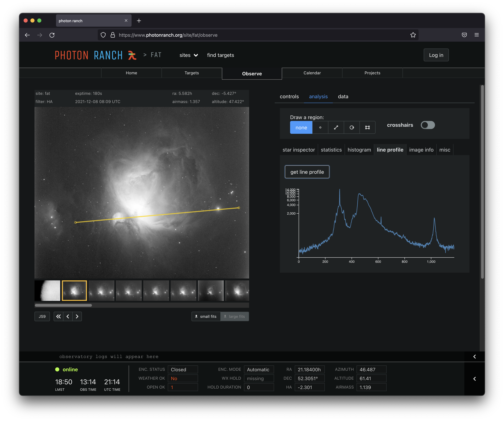Select the rectangle region drawing tool
This screenshot has width=504, height=421.
tap(367, 127)
